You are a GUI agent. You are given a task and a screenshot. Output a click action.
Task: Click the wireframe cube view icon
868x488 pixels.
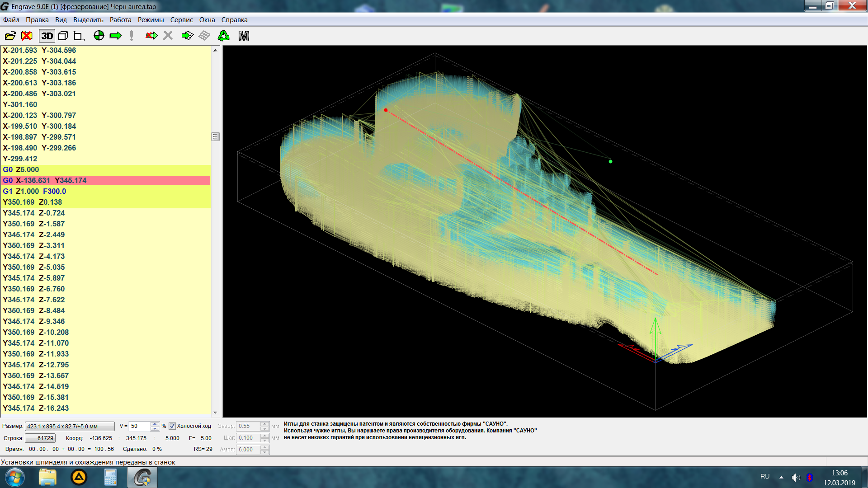63,36
